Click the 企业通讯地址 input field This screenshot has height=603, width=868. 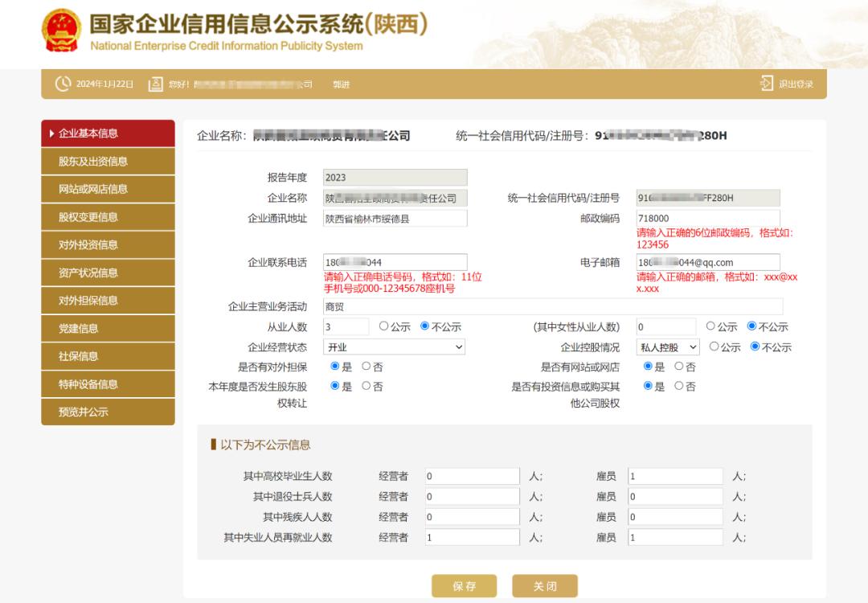click(x=395, y=218)
